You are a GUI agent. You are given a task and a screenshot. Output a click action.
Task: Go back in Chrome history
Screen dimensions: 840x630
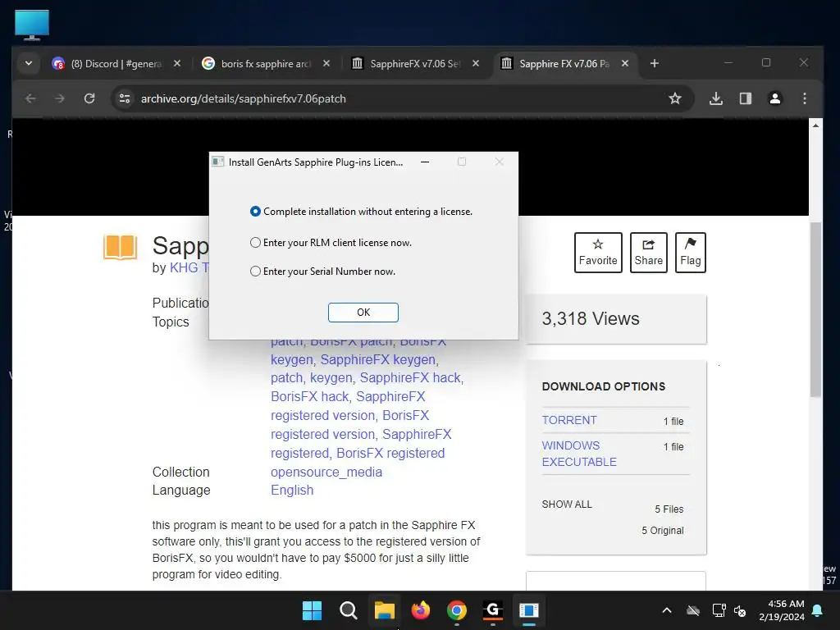click(30, 98)
